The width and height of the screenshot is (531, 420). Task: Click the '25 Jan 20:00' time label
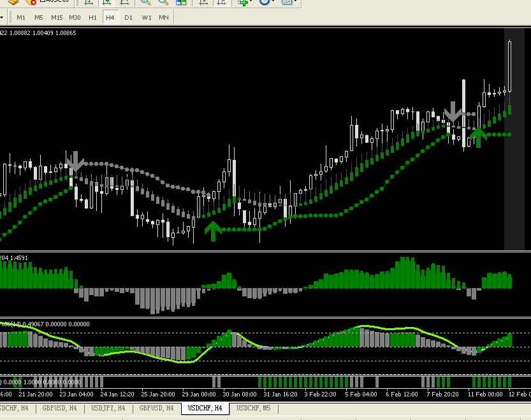pyautogui.click(x=158, y=395)
